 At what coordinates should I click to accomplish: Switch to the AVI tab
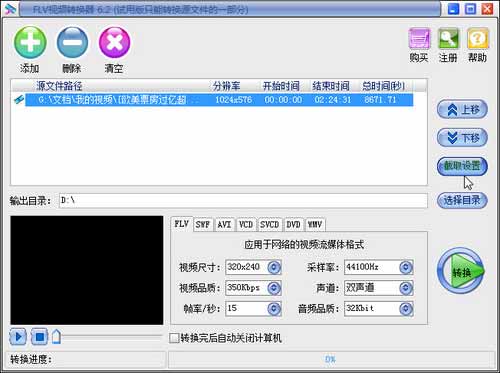pyautogui.click(x=224, y=224)
